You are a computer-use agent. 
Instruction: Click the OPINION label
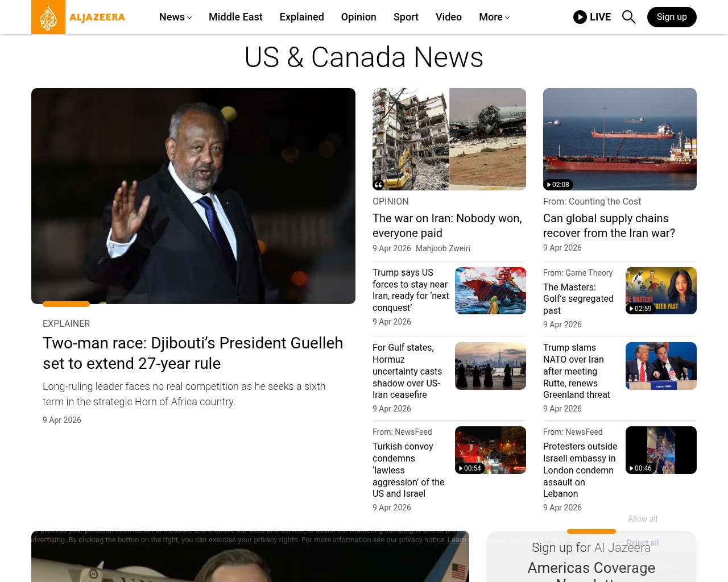click(x=390, y=202)
